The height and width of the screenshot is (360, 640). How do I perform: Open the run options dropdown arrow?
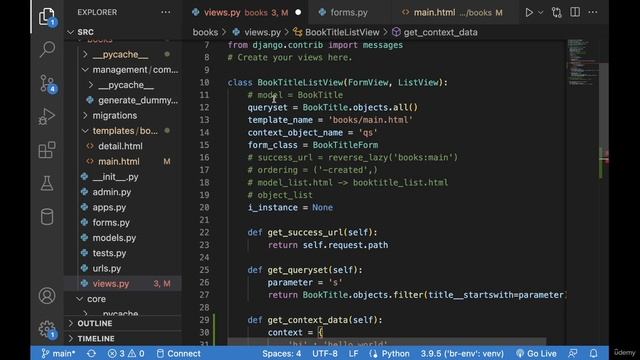pos(540,13)
